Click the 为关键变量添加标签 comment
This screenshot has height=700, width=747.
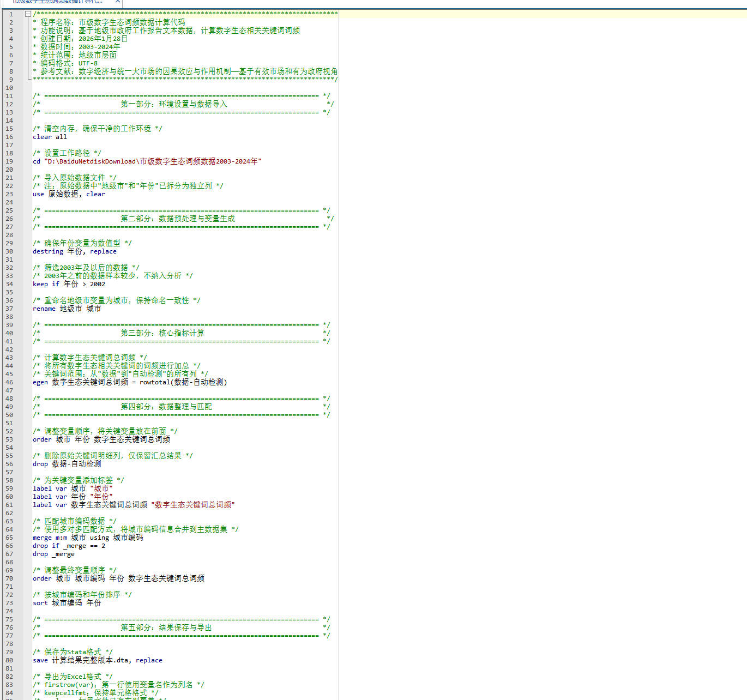point(79,480)
